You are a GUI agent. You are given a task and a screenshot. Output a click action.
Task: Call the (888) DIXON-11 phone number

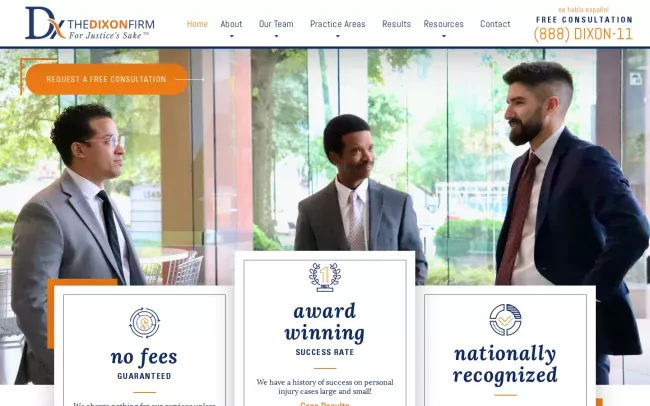pyautogui.click(x=583, y=34)
